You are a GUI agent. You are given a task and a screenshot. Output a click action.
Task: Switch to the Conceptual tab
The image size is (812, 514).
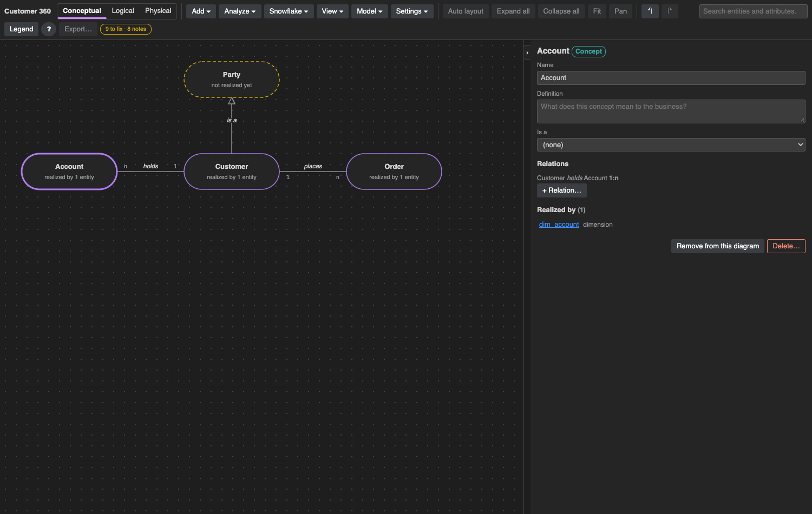82,11
